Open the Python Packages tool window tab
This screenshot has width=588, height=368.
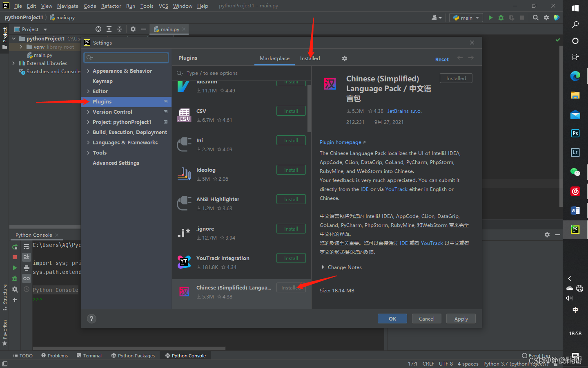coord(133,356)
